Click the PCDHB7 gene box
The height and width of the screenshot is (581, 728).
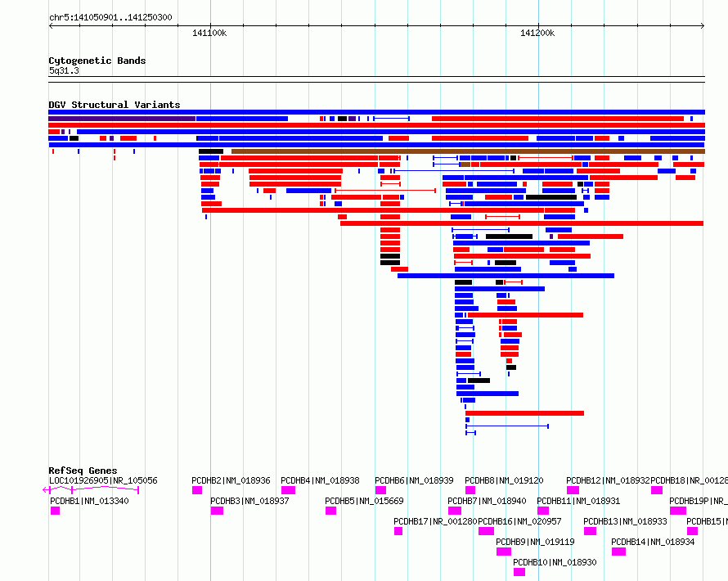coord(455,511)
